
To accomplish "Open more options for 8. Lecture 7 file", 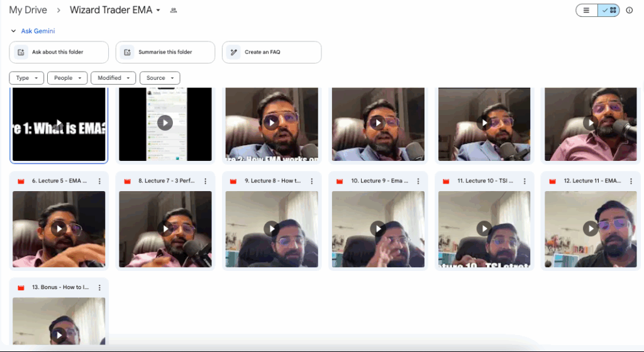I will pos(206,181).
